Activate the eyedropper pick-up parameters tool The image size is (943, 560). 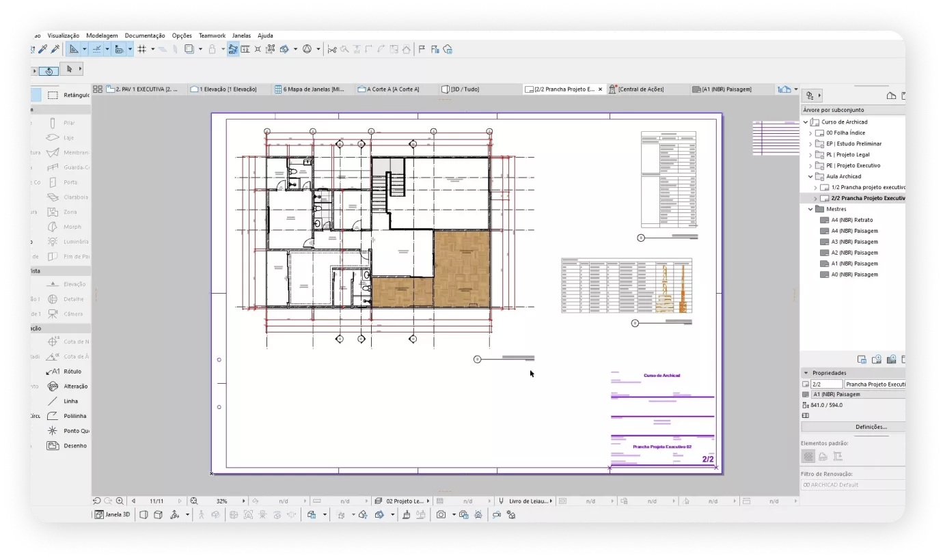pos(42,49)
